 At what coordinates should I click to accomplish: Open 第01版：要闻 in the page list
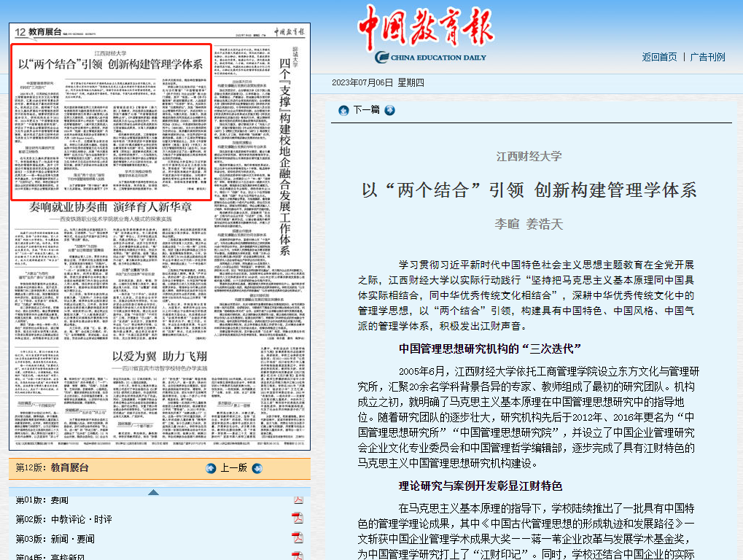coord(42,500)
